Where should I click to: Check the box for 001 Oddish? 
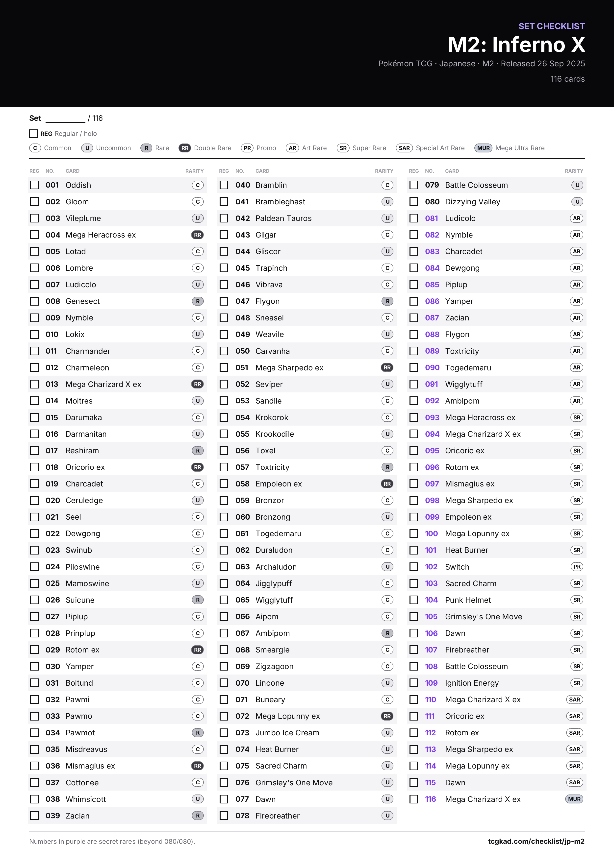point(34,185)
